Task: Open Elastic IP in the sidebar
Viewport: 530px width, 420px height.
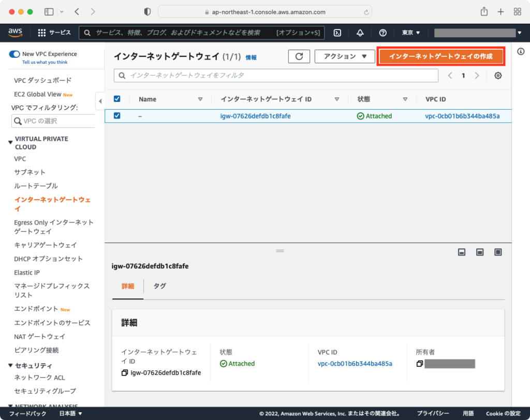Action: coord(27,273)
